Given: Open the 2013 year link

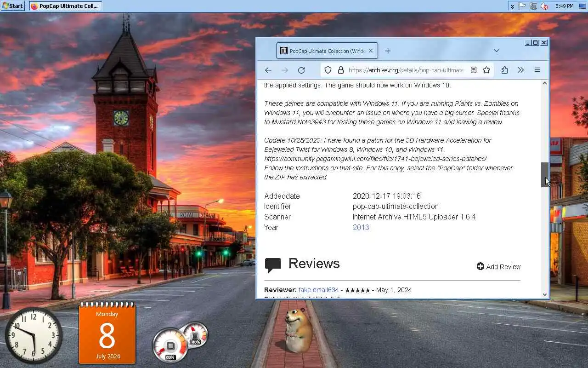Looking at the screenshot, I should (361, 227).
